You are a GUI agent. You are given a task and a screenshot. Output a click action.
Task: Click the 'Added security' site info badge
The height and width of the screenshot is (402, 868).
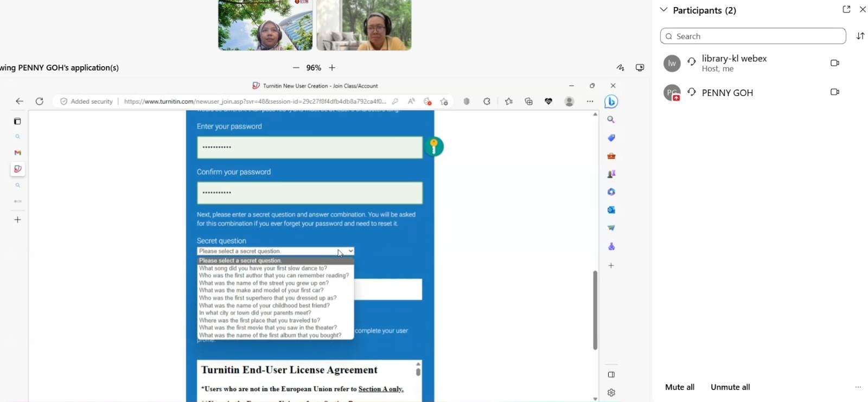(86, 101)
